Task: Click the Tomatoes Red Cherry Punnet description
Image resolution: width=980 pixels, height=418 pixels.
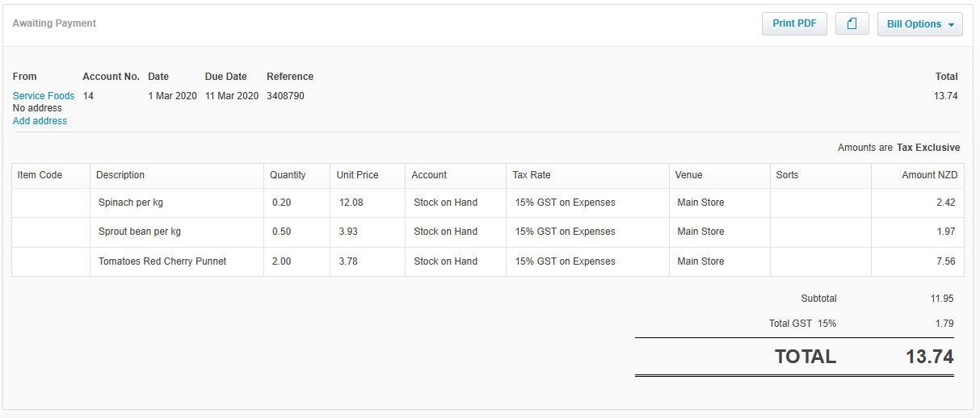Action: pos(162,261)
